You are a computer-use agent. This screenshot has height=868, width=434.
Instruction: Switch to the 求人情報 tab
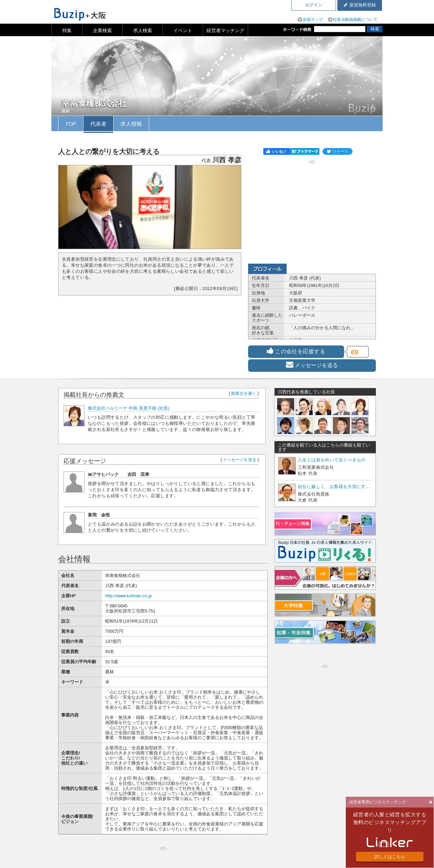pyautogui.click(x=131, y=124)
